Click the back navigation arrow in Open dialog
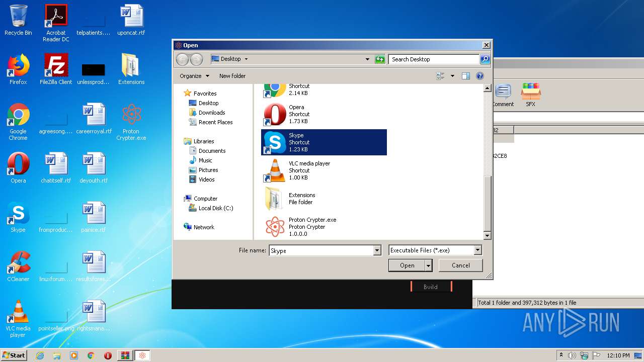644x362 pixels. [182, 59]
